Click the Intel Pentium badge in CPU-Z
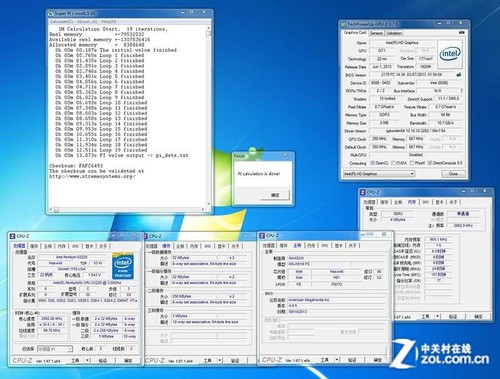Viewport: 500px width, 379px height. pos(123,267)
